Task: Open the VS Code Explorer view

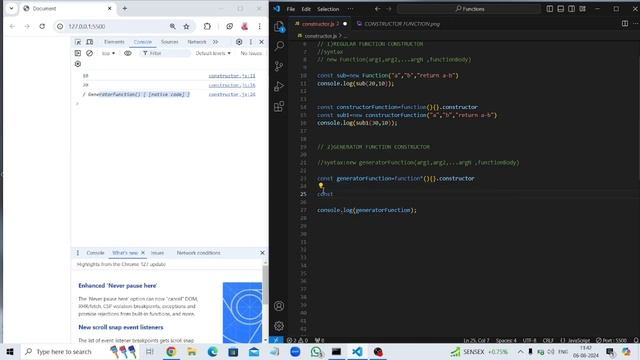Action: click(279, 27)
